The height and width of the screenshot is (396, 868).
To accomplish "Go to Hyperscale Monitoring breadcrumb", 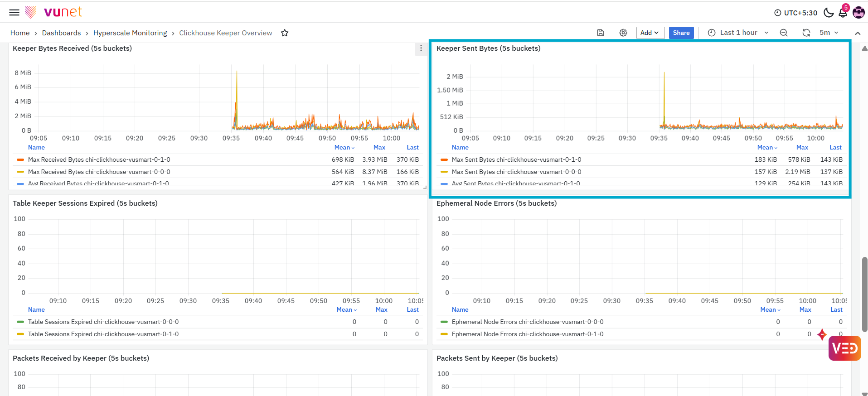I will tap(130, 33).
